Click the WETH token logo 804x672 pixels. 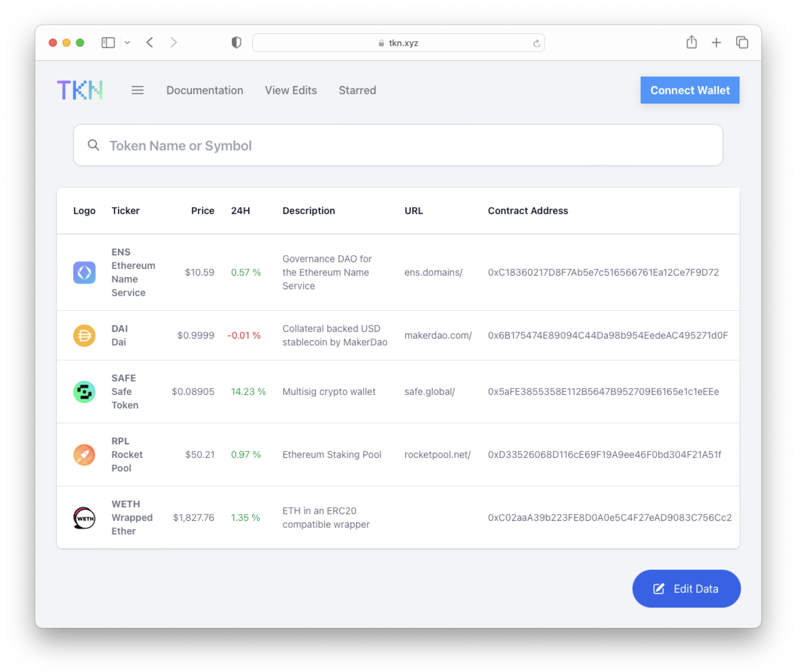pos(84,518)
